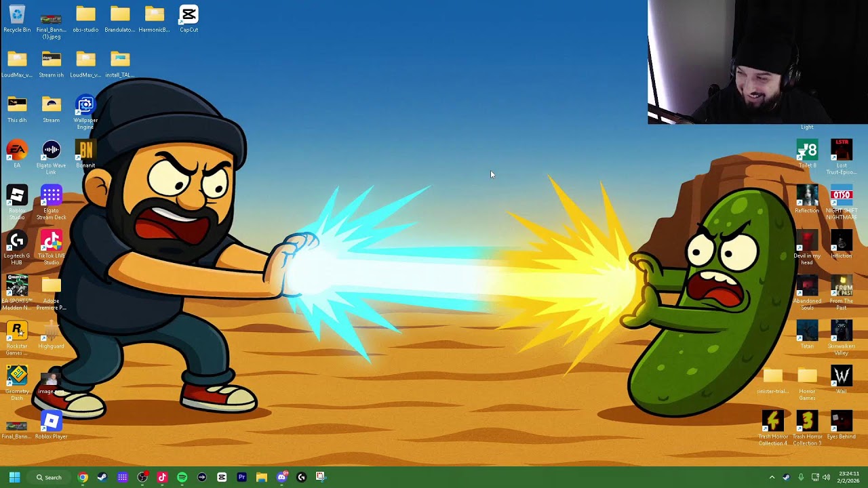This screenshot has width=868, height=488.
Task: Open Logitech G HUB from taskbar
Action: point(301,477)
